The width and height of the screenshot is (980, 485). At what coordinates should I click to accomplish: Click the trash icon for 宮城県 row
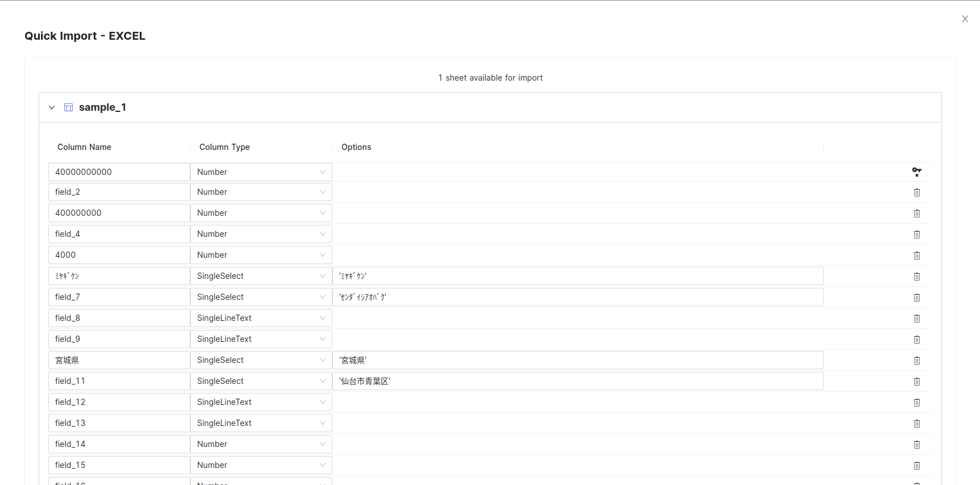click(x=916, y=361)
